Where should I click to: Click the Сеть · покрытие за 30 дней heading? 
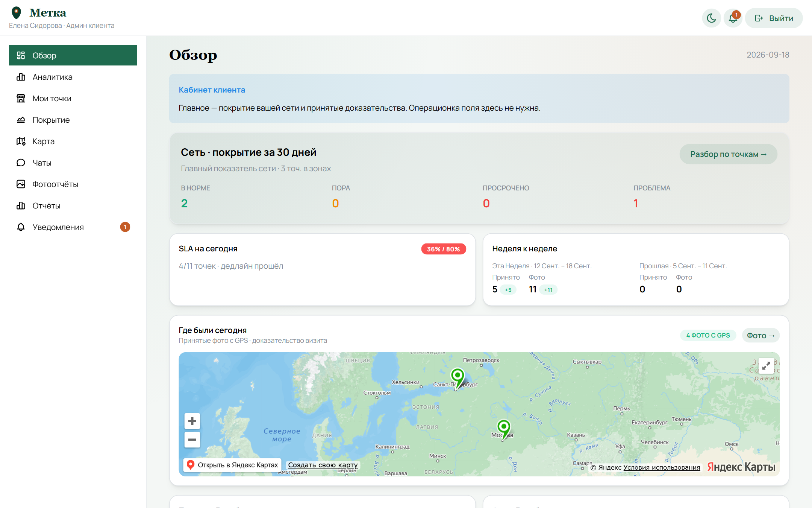(248, 152)
